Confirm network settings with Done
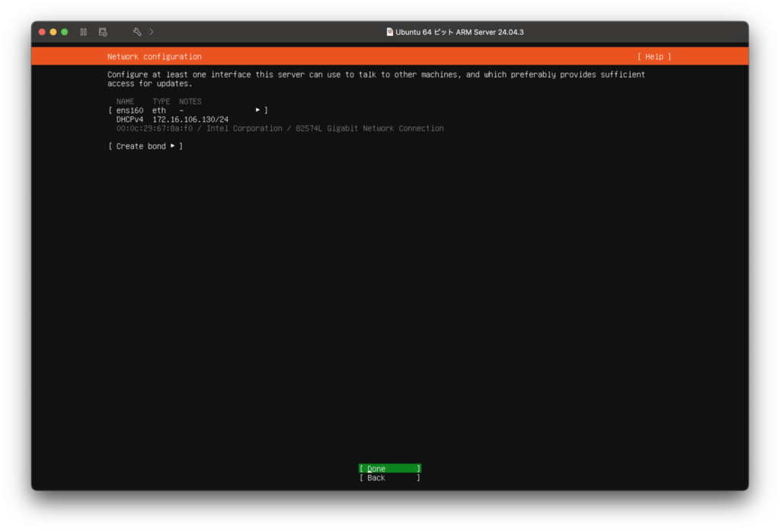The image size is (780, 532). point(389,469)
